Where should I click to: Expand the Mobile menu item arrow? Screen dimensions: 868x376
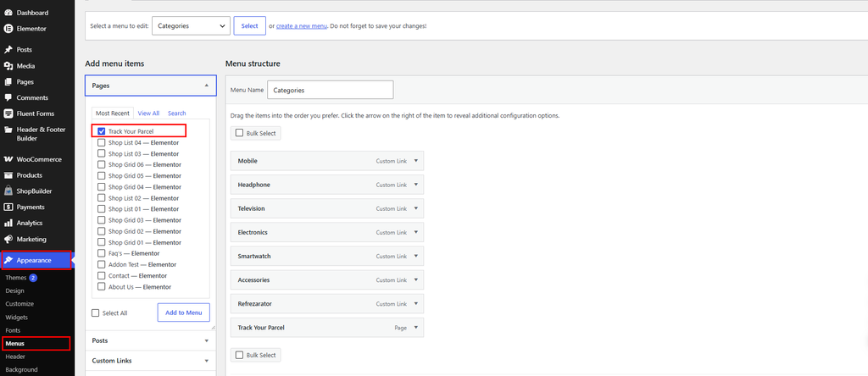click(415, 161)
